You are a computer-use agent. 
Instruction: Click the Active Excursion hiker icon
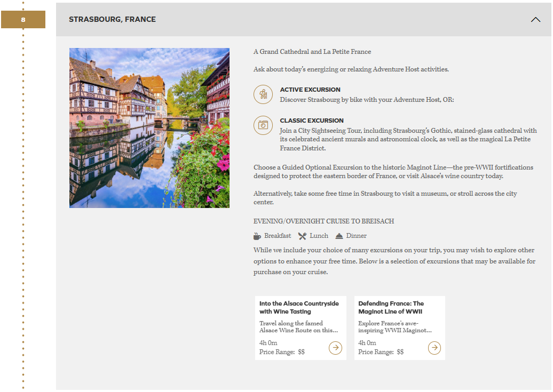(263, 94)
